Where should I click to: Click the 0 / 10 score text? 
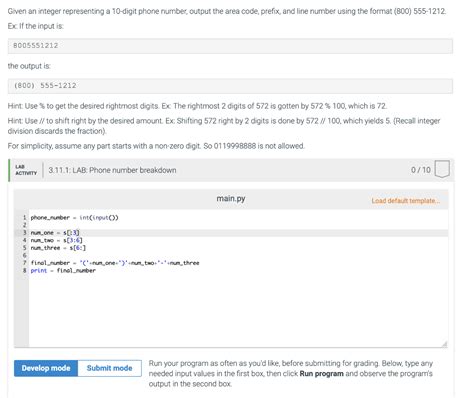(421, 170)
